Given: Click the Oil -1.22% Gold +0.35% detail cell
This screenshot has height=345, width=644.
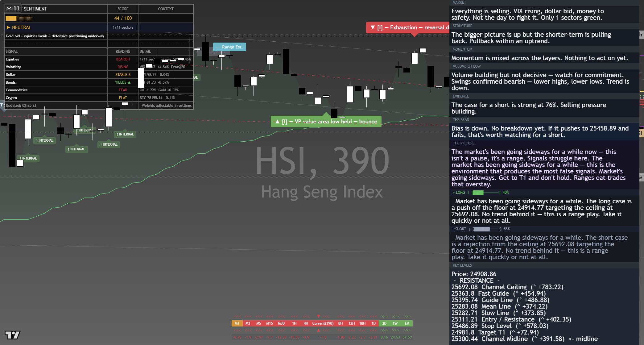Looking at the screenshot, I should [x=166, y=90].
